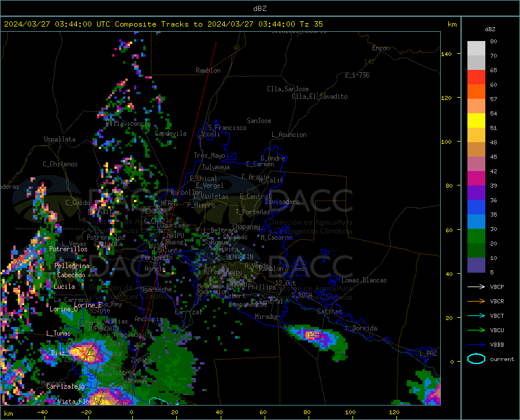Click the Cabecedo label
Screen dimensions: 520x420
coord(71,275)
